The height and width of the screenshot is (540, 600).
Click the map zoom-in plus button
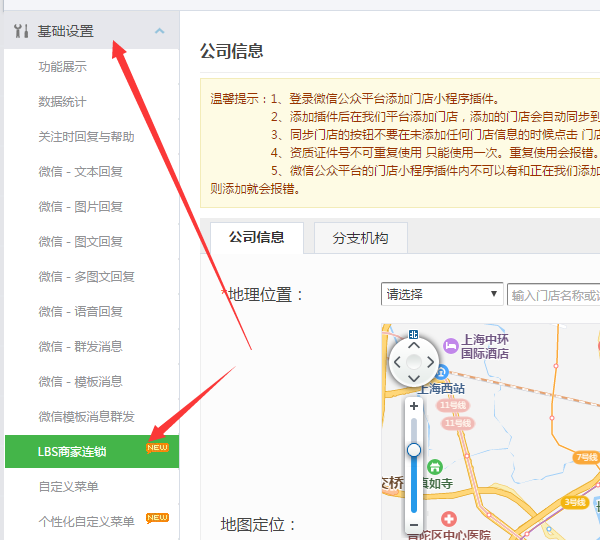[414, 406]
